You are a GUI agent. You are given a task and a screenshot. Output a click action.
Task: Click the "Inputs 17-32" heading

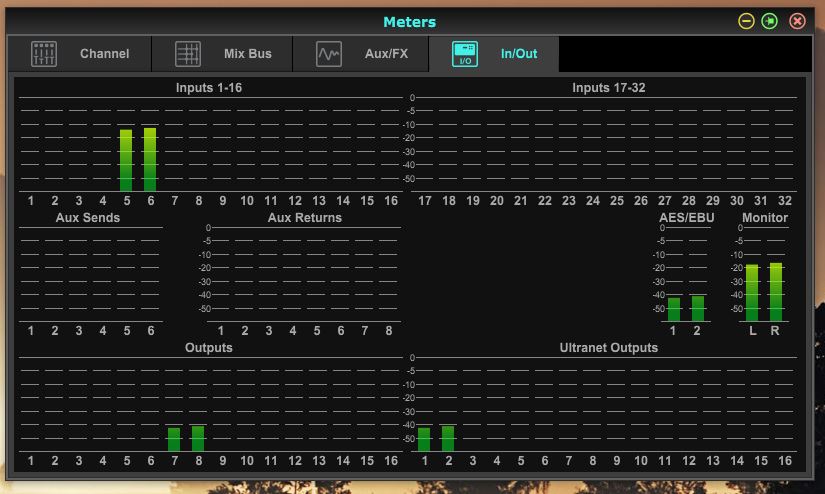[609, 88]
